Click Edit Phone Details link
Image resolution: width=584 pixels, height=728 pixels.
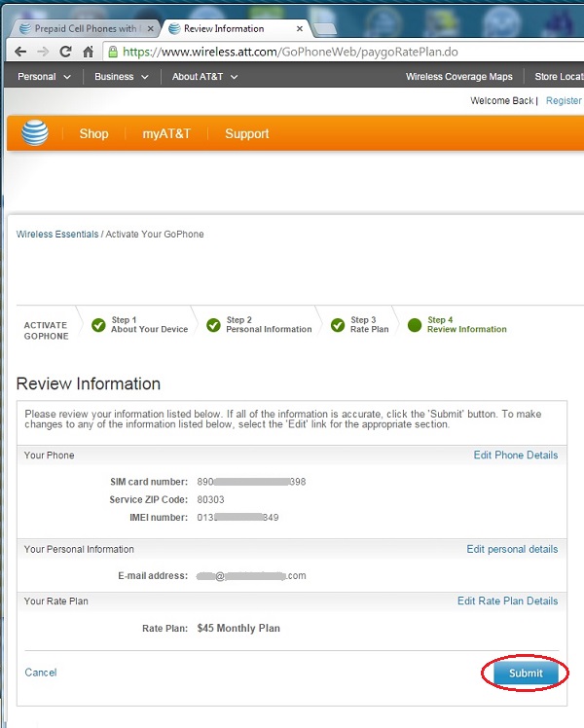[516, 455]
